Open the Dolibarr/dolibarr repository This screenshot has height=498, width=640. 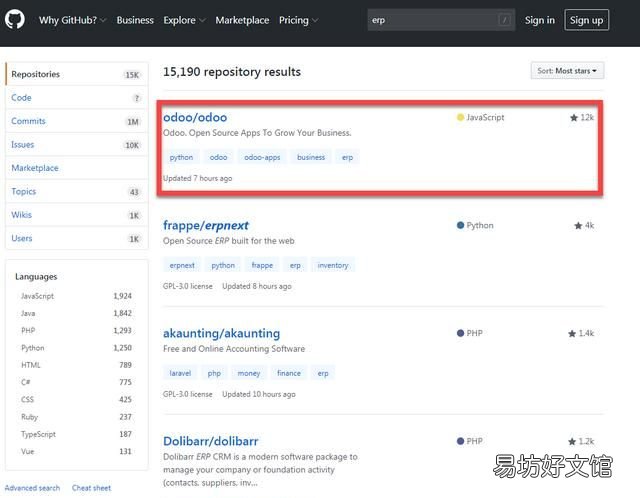point(211,441)
